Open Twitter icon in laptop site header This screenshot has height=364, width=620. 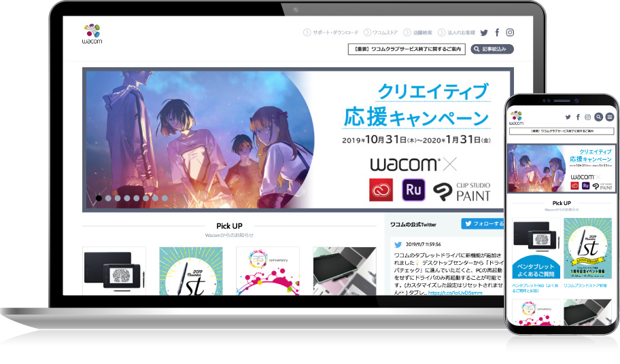484,33
